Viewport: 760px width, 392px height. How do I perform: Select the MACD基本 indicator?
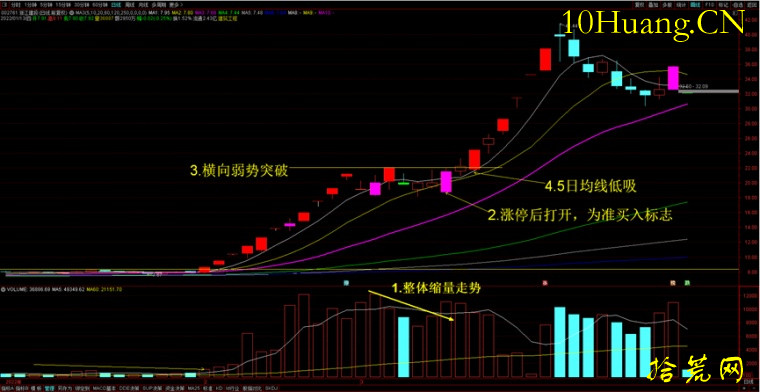[x=104, y=388]
